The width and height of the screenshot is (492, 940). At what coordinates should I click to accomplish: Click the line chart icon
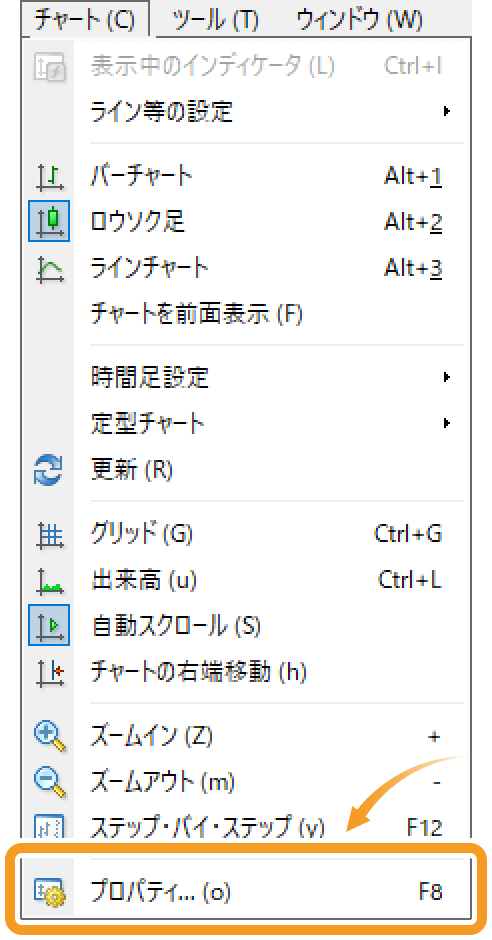pos(49,268)
